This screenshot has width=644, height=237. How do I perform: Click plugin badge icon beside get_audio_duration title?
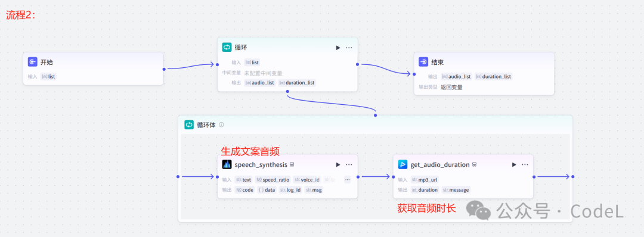[474, 165]
